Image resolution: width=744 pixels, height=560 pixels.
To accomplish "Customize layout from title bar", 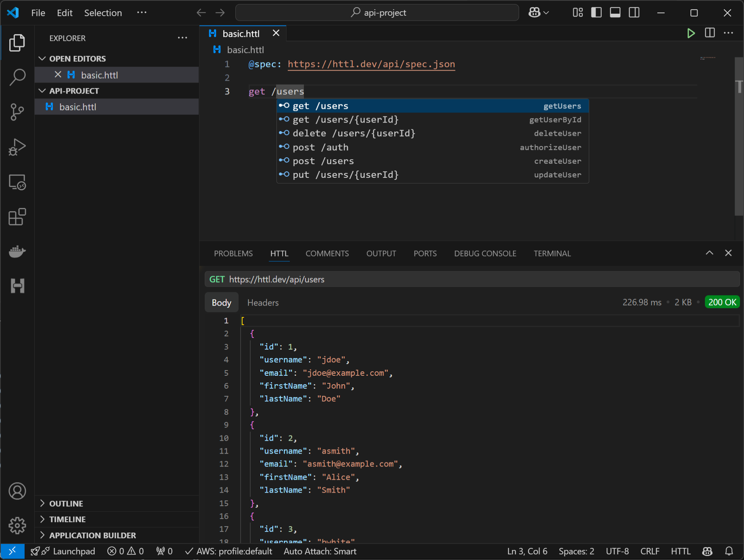I will tap(578, 12).
